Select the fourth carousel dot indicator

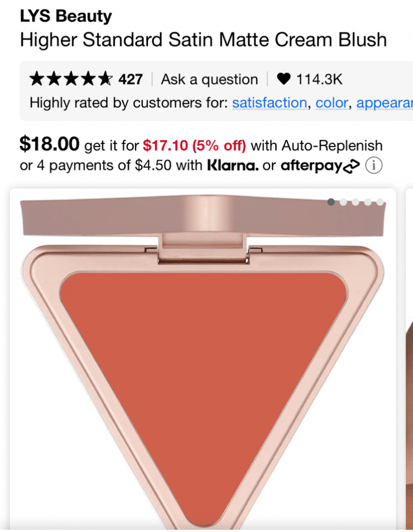tap(367, 202)
